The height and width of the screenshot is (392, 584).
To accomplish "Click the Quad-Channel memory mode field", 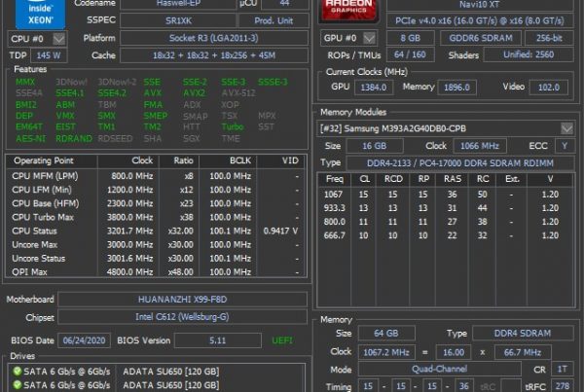I will click(x=440, y=369).
